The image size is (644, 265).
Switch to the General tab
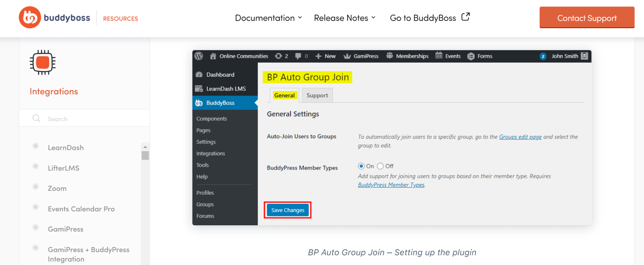284,95
